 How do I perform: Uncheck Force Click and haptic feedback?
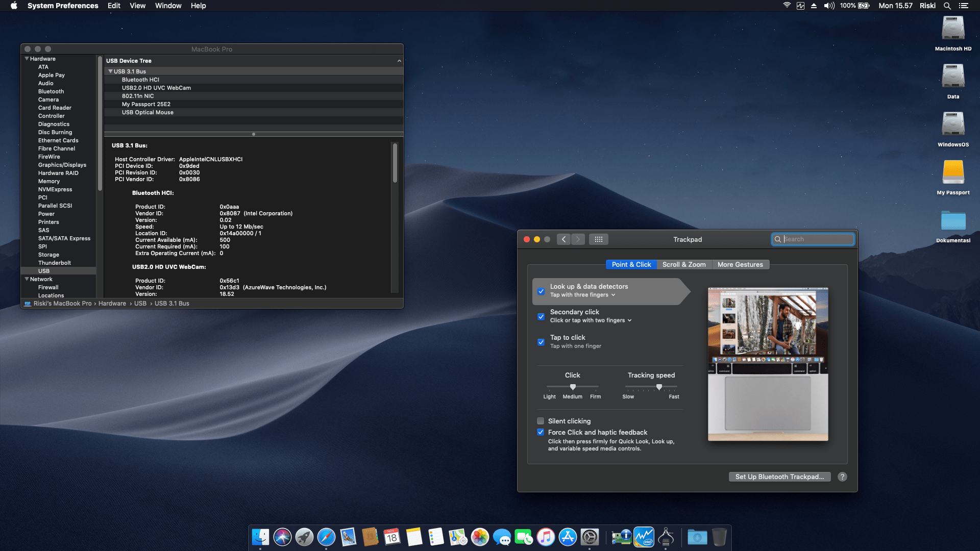(x=541, y=432)
